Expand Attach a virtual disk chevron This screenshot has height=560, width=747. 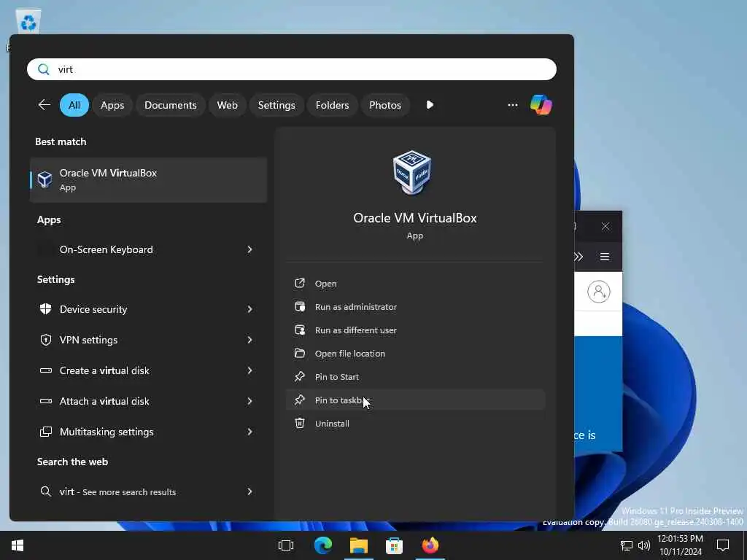point(249,401)
